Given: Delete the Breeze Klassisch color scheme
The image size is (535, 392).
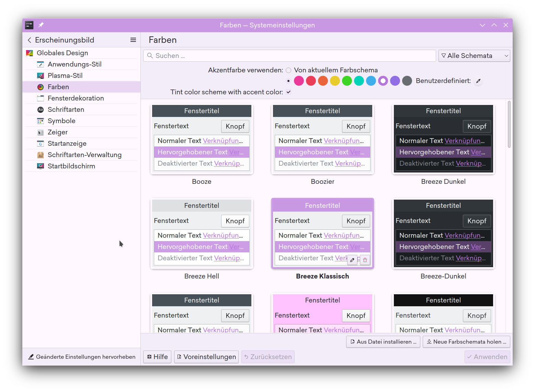Looking at the screenshot, I should pos(365,260).
